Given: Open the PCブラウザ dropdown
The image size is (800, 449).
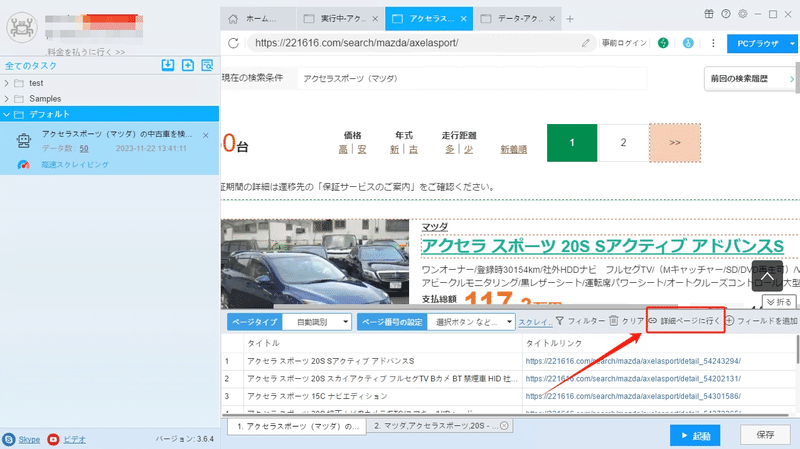Looking at the screenshot, I should click(762, 43).
